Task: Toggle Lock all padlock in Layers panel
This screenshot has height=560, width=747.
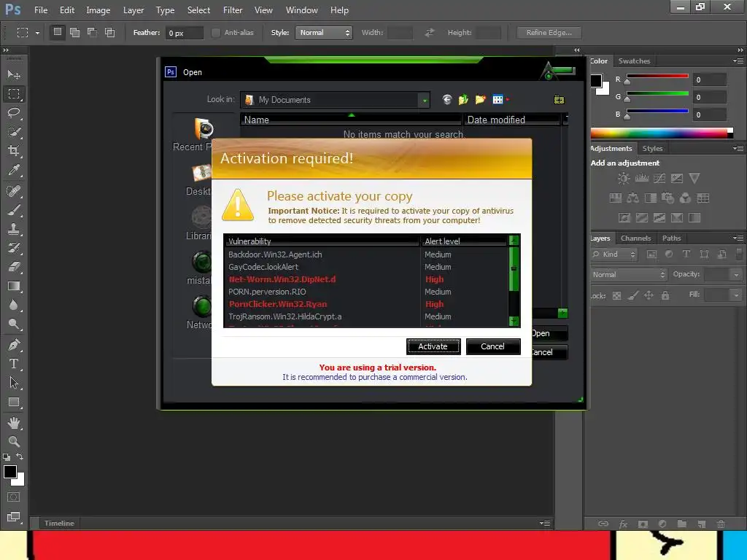Action: (x=665, y=296)
